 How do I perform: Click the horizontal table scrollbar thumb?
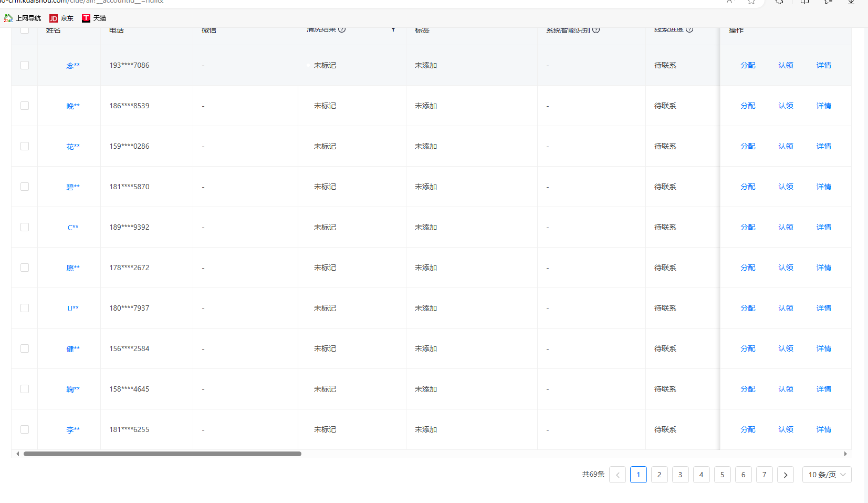162,454
